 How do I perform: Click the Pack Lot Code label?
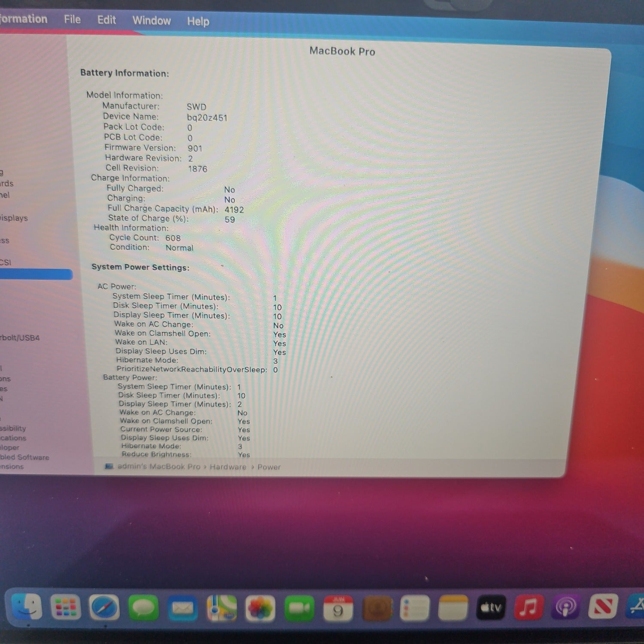134,127
